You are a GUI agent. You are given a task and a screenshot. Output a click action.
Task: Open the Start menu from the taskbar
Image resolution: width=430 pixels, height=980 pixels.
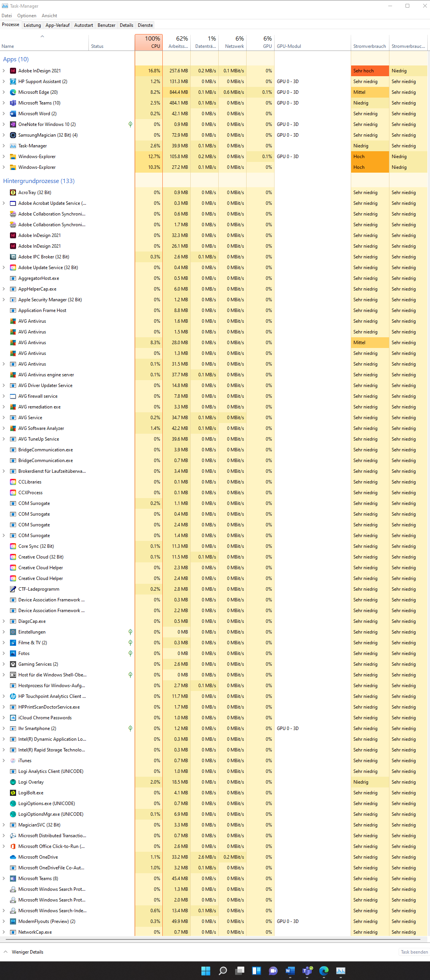pos(206,970)
